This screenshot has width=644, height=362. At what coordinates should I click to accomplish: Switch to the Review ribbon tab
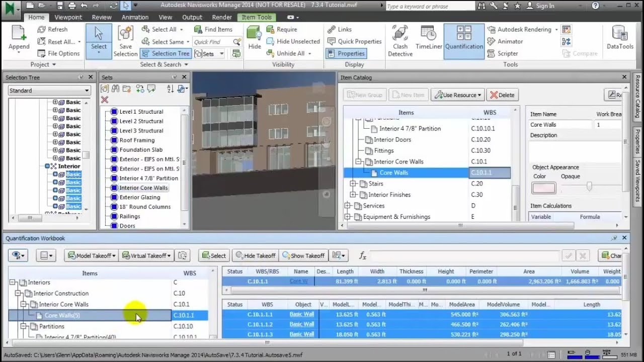click(102, 17)
